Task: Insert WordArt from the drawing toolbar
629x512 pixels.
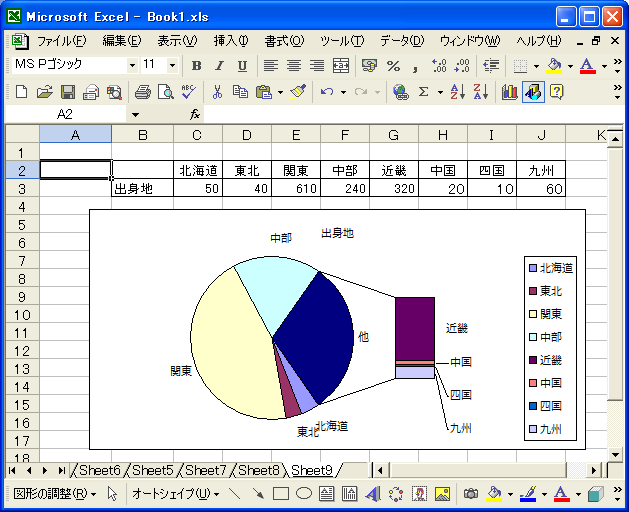Action: 372,494
